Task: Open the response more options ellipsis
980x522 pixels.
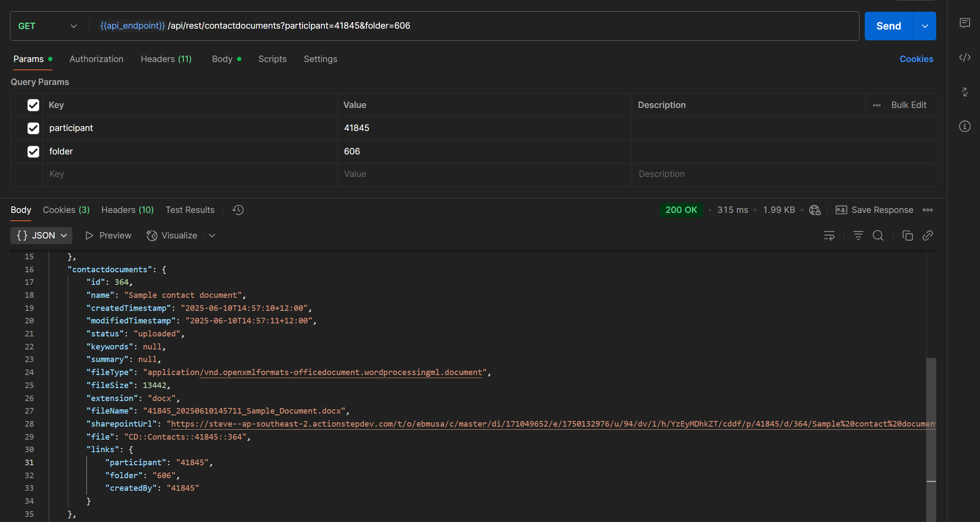Action: [x=928, y=210]
